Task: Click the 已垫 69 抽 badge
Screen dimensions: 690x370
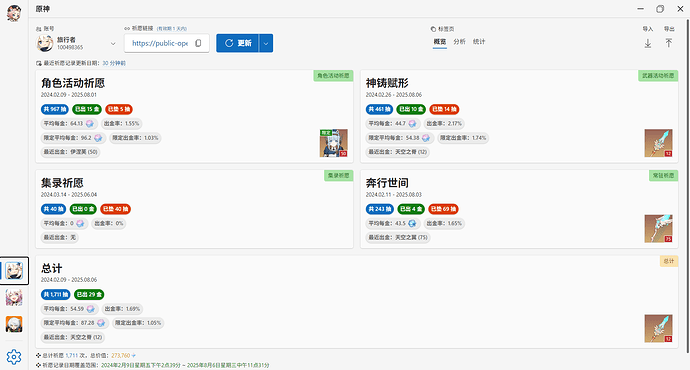Action: click(443, 209)
